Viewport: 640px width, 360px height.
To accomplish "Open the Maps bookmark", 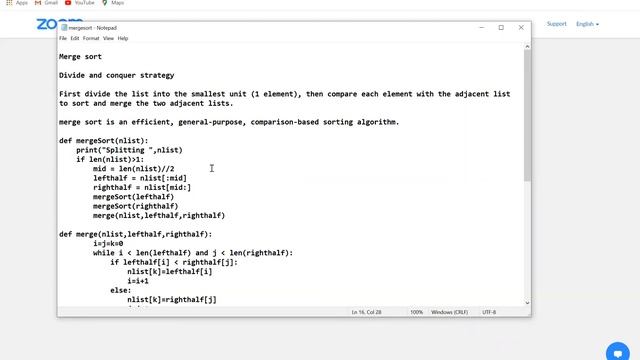I will [x=113, y=2].
